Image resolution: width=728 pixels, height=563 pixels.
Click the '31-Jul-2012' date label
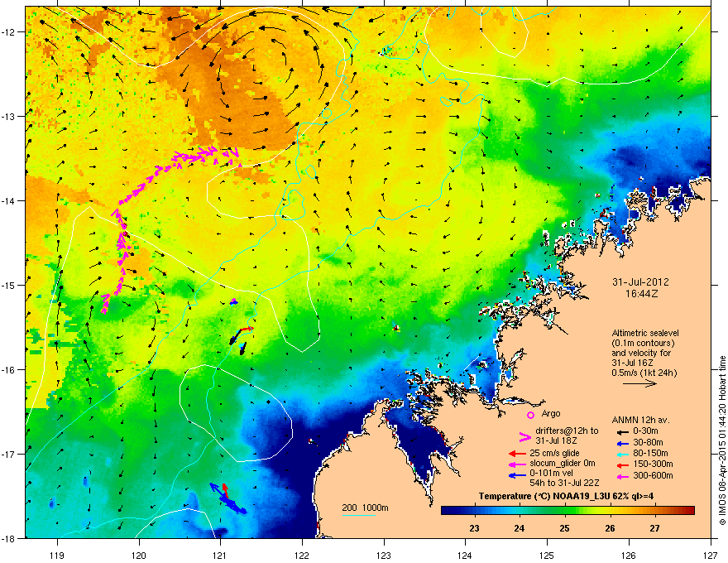tap(640, 282)
